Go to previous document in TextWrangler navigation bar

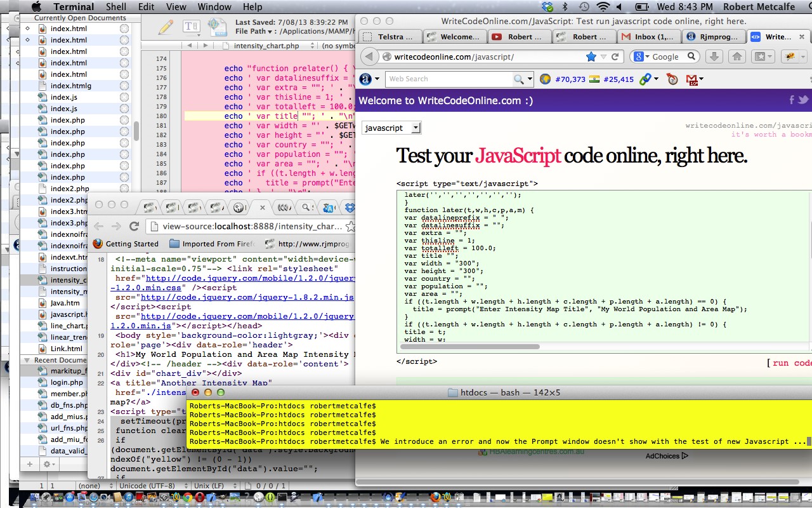[x=189, y=46]
